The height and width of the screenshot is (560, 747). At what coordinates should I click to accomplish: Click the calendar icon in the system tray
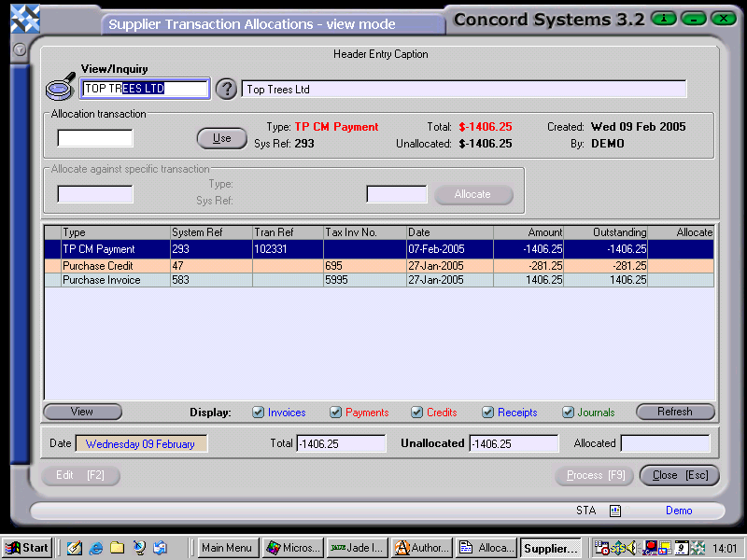coord(682,548)
